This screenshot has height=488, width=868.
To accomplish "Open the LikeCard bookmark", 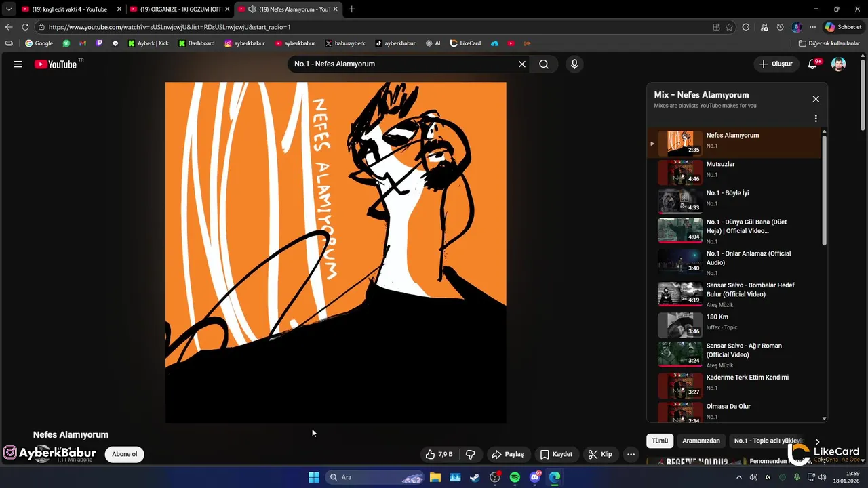I will coord(465,43).
